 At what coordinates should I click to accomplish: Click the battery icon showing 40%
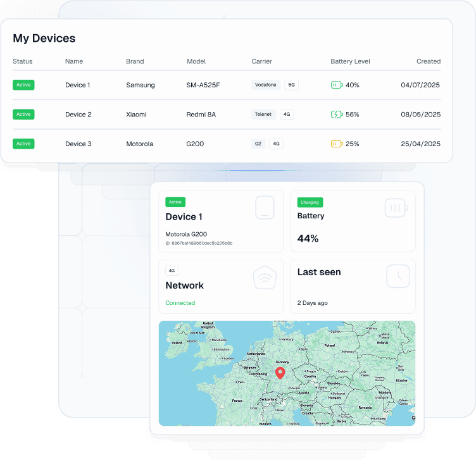337,85
